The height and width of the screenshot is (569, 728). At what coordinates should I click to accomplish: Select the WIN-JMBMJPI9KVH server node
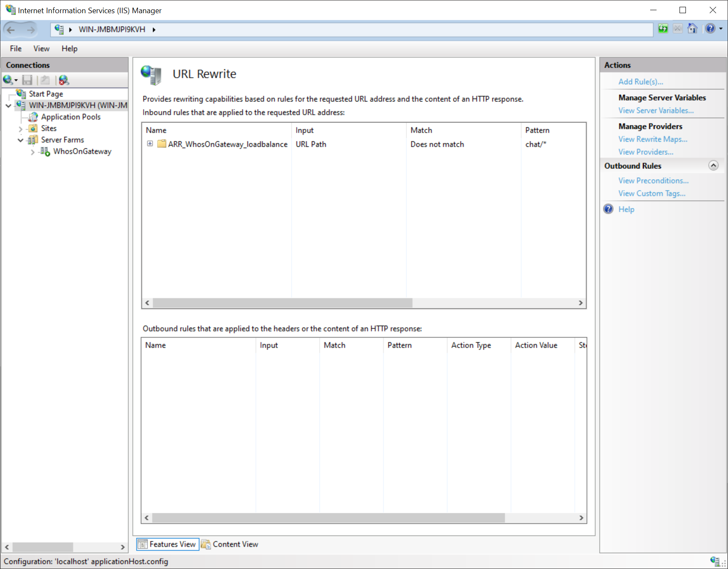(78, 105)
